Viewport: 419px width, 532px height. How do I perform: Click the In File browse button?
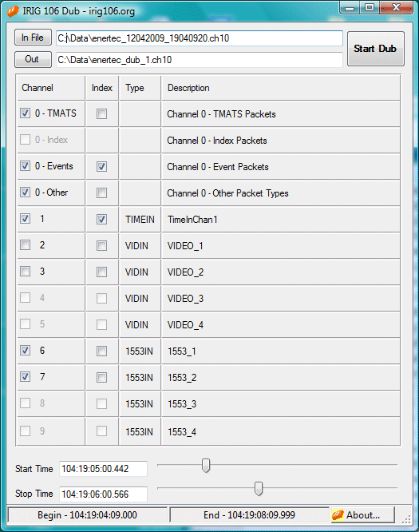coord(33,38)
